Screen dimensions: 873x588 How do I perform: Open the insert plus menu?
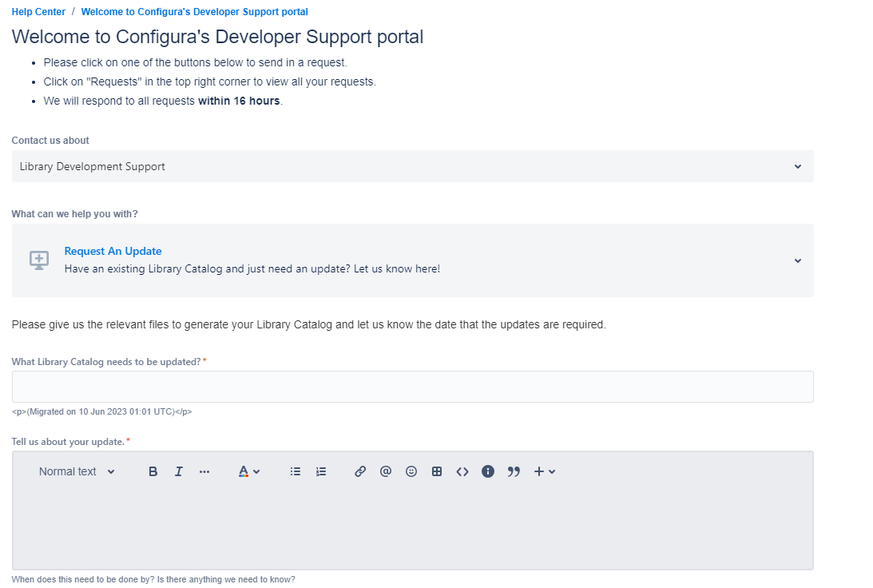pos(544,471)
